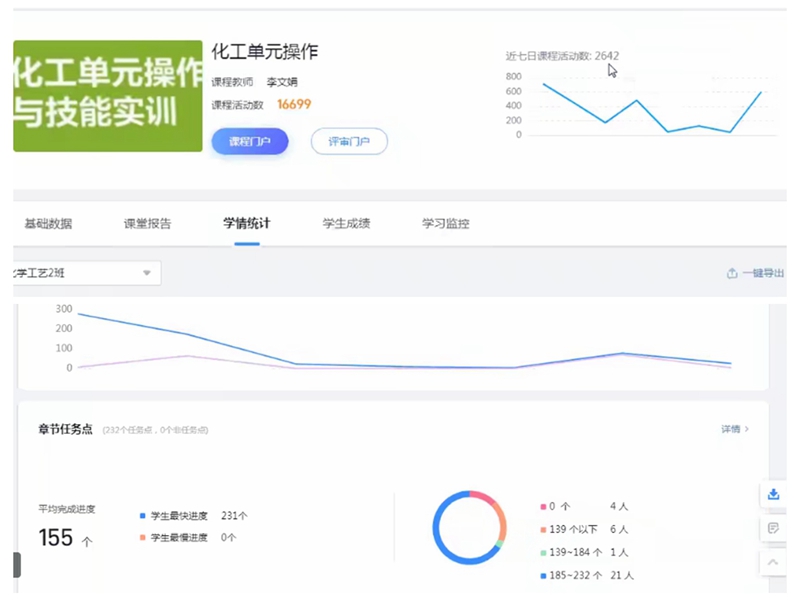Click the download icon on right sidebar
Image resolution: width=800 pixels, height=600 pixels.
[773, 494]
